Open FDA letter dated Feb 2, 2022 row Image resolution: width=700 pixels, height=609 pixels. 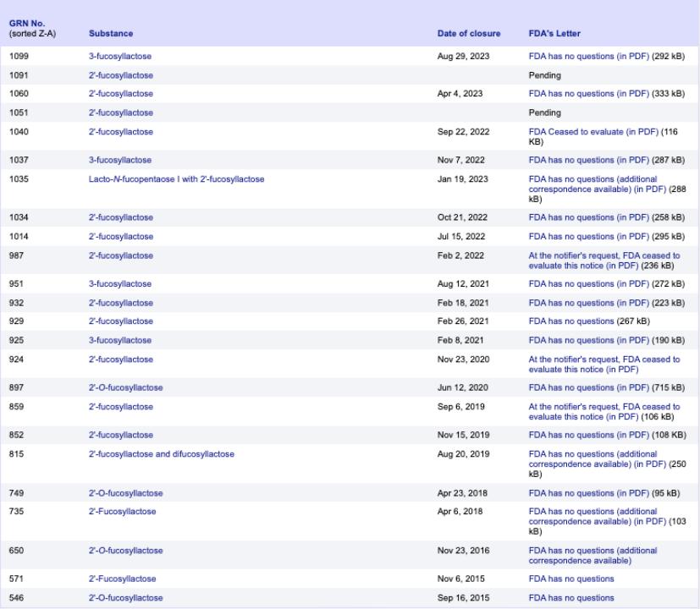(x=603, y=255)
